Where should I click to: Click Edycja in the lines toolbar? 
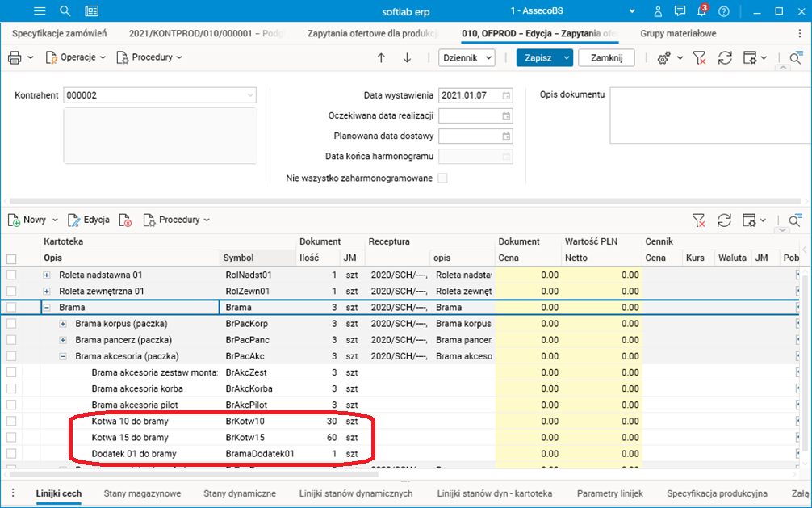tap(89, 220)
